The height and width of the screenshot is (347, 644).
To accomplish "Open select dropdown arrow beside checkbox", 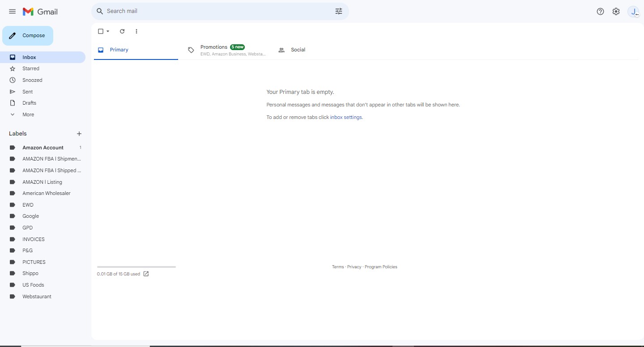I will pos(108,31).
